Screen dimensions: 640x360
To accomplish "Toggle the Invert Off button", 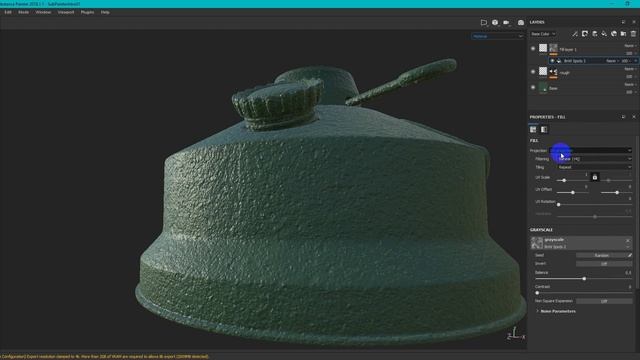I will point(604,264).
